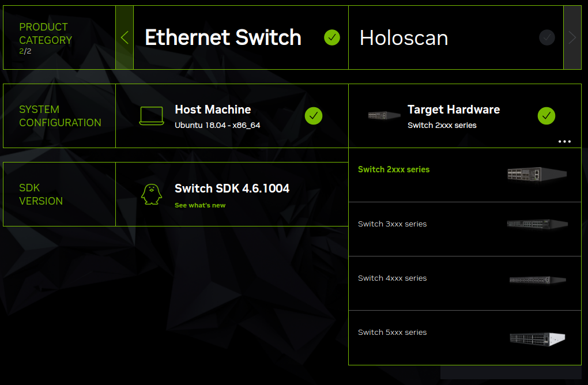Enable the grey Holoscan checkmark

click(546, 38)
